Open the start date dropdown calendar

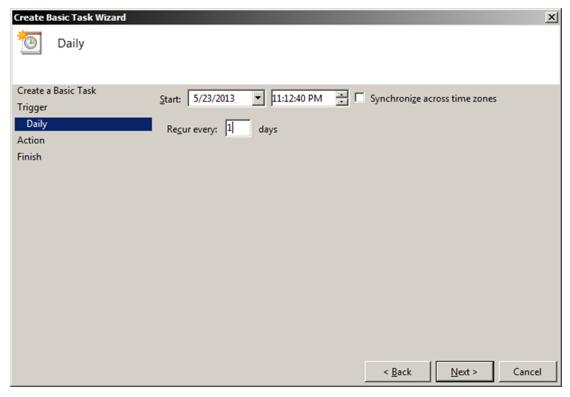point(258,98)
